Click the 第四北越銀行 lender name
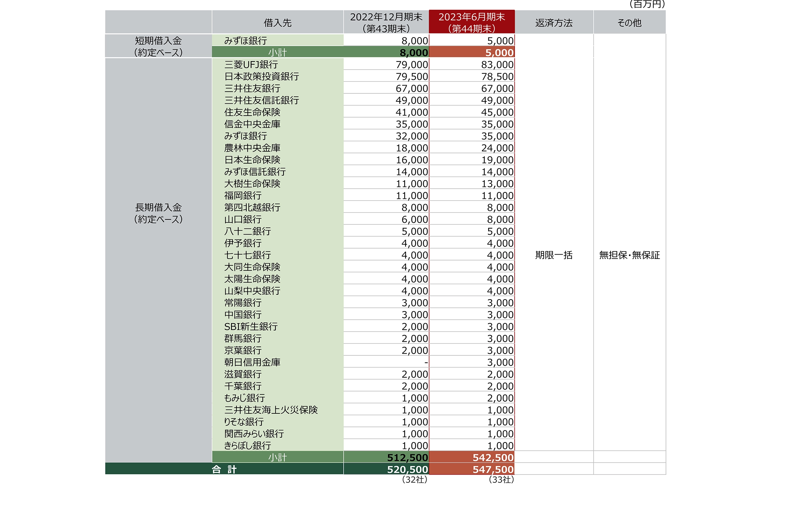Screen dimensions: 812x505 point(252,207)
